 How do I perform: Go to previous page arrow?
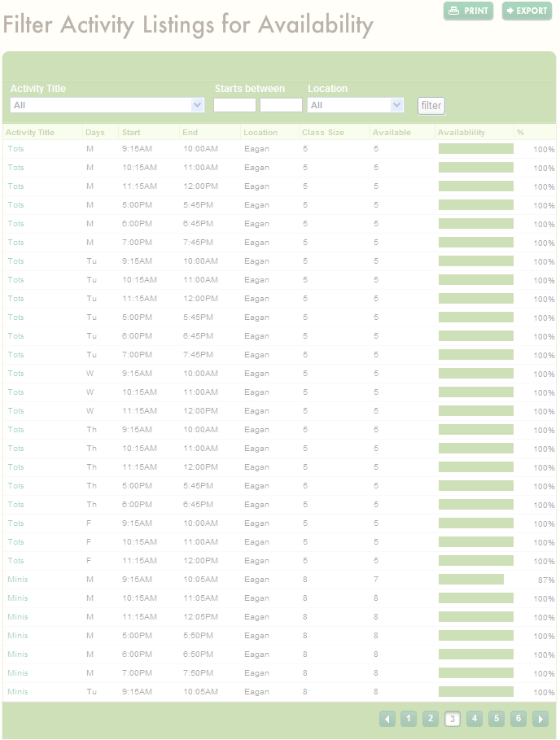coord(387,718)
